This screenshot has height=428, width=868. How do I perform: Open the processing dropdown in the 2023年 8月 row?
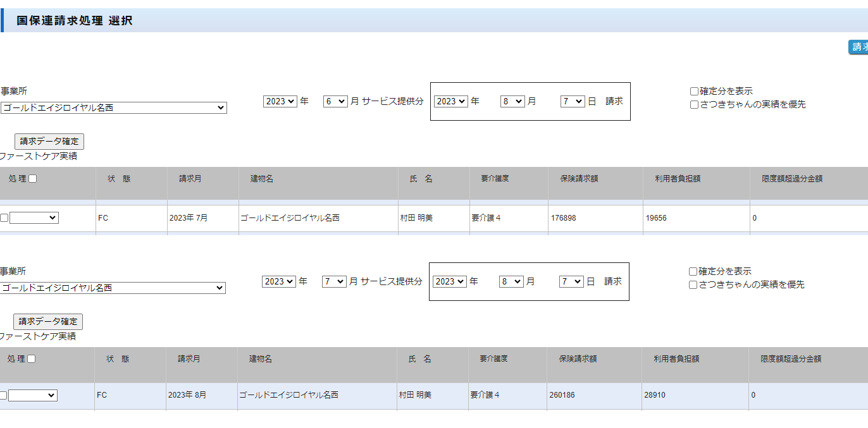pyautogui.click(x=33, y=395)
